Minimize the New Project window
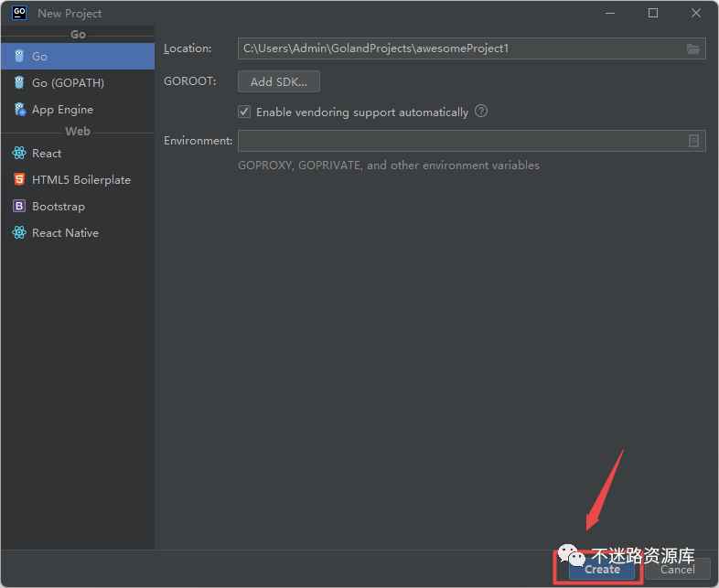The width and height of the screenshot is (719, 588). tap(610, 13)
